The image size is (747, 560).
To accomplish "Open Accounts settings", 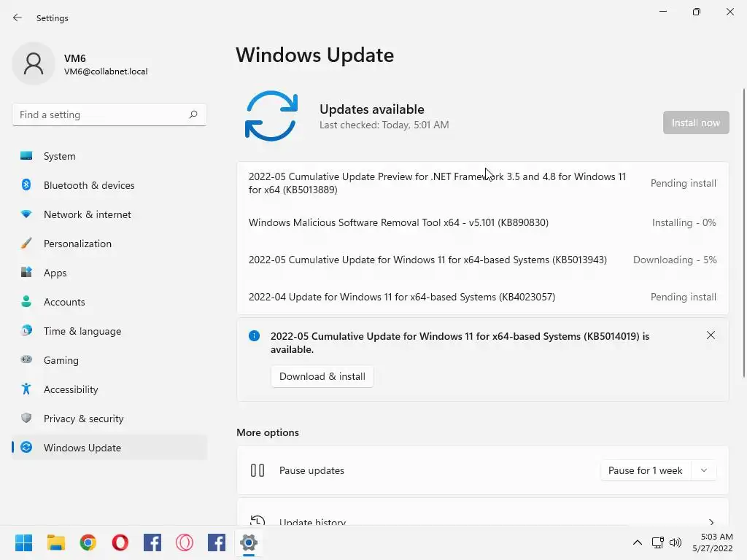I will click(109, 302).
